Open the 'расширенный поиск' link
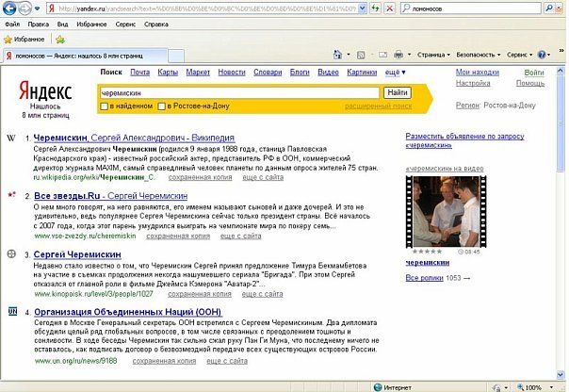The image size is (569, 392). [380, 107]
